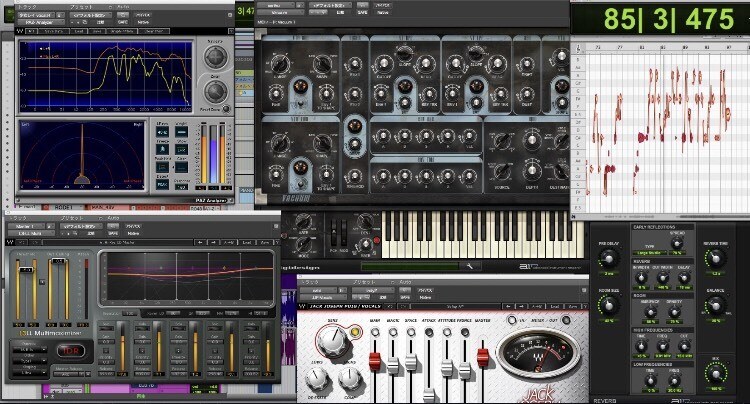750x404 pixels.
Task: Click the help ? button in Jack Joseph Puig toolbar
Action: 585,306
